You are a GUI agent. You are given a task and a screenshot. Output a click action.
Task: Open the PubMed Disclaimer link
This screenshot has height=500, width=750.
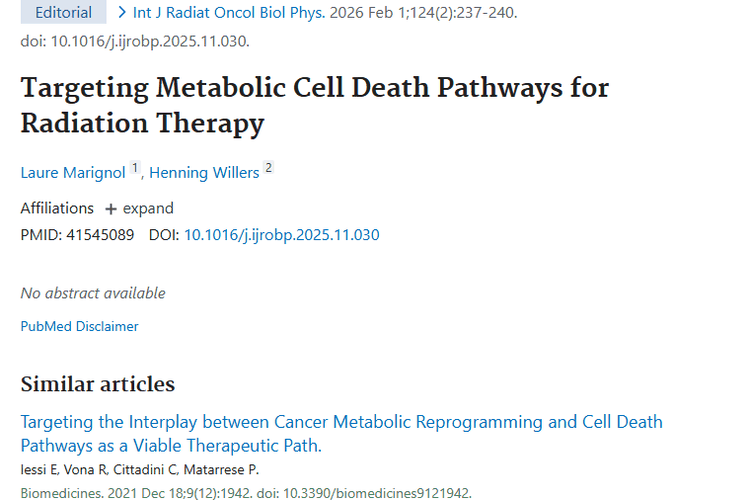(x=79, y=326)
